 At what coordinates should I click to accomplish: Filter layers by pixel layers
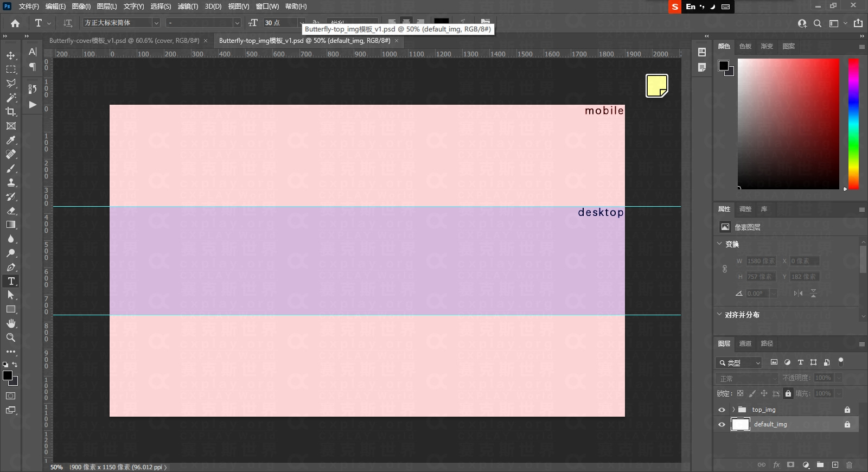(774, 362)
